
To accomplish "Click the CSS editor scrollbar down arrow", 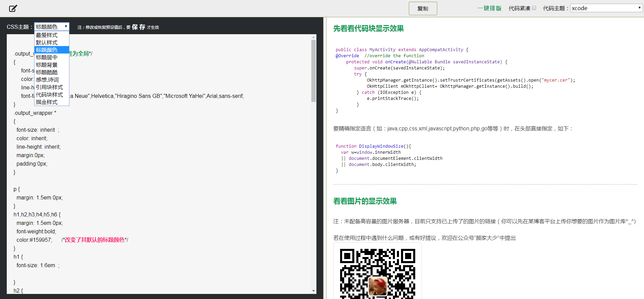I will (x=314, y=291).
